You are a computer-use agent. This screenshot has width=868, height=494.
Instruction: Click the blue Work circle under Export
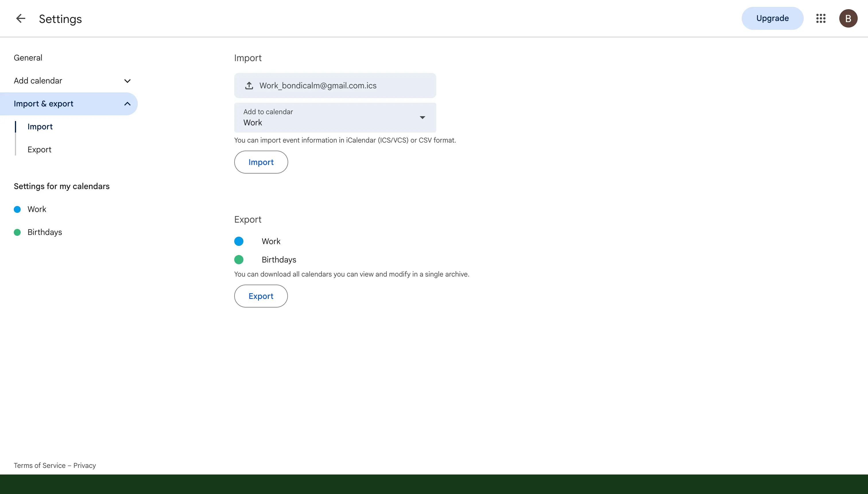click(239, 241)
